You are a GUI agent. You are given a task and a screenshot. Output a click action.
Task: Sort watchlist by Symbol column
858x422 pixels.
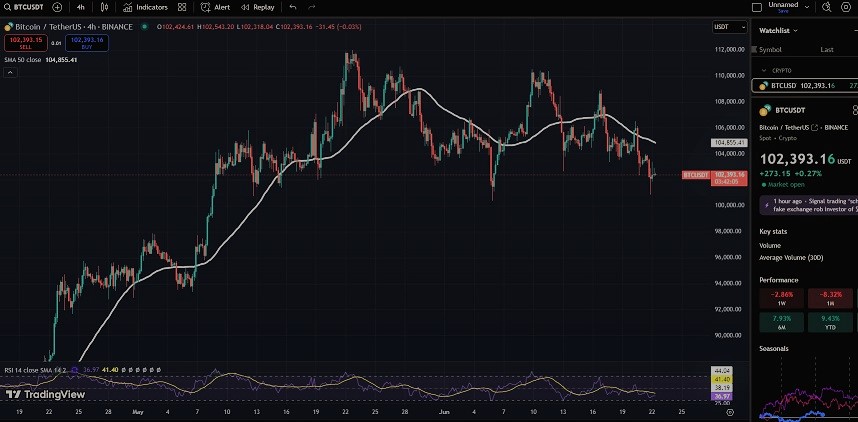coord(770,50)
